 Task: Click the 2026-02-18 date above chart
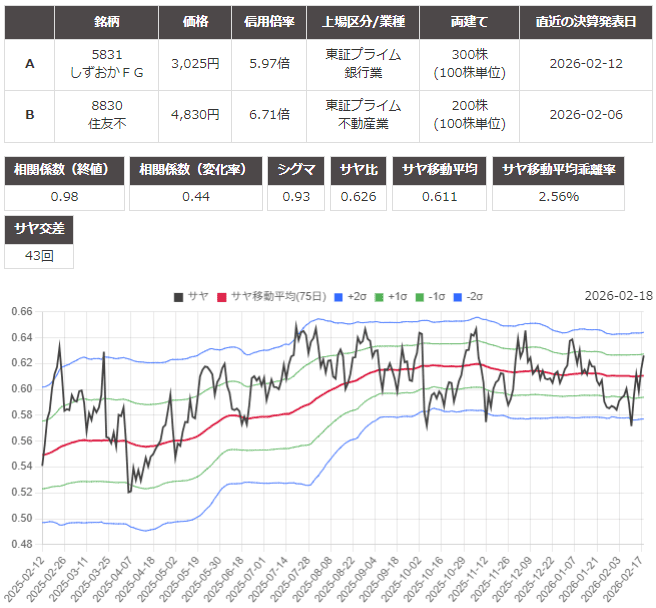click(617, 296)
